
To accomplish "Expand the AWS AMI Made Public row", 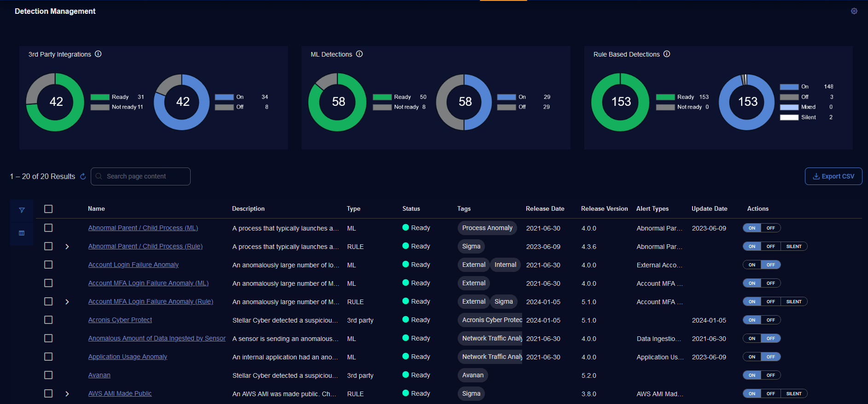I will 67,394.
